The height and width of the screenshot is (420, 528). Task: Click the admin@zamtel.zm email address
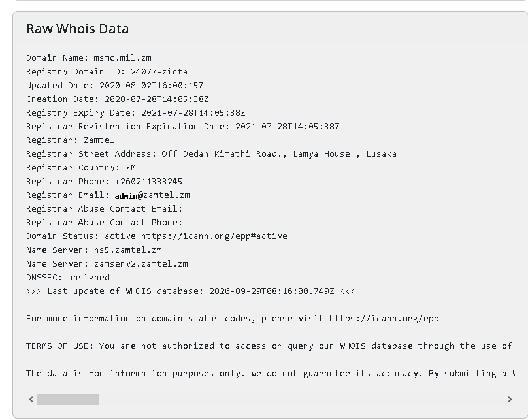tap(152, 195)
